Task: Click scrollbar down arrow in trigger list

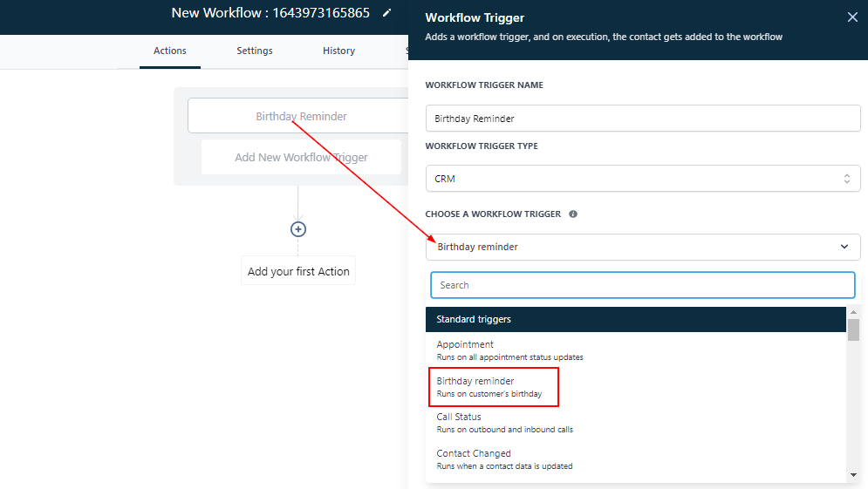Action: coord(853,475)
